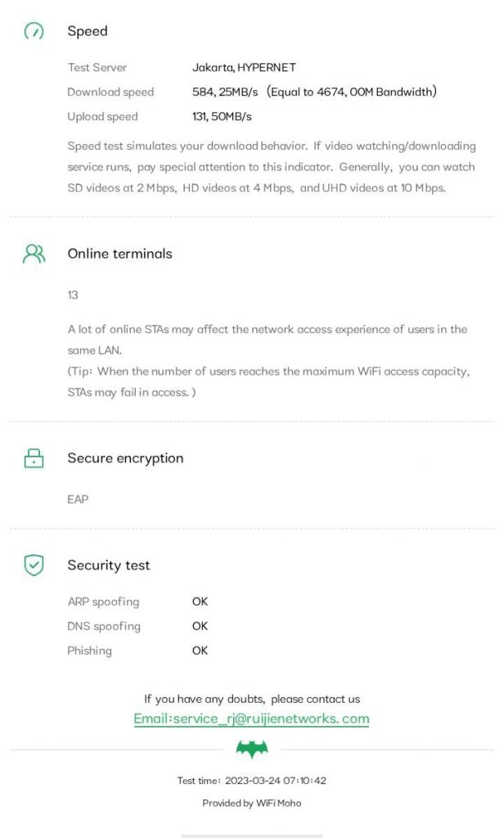Click the DNS spoofing OK result

[x=200, y=626]
